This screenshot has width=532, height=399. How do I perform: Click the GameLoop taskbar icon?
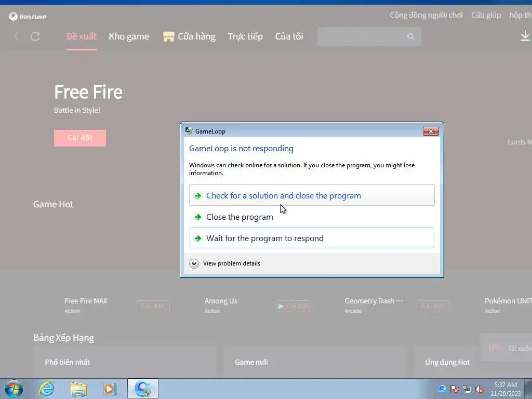pyautogui.click(x=143, y=389)
